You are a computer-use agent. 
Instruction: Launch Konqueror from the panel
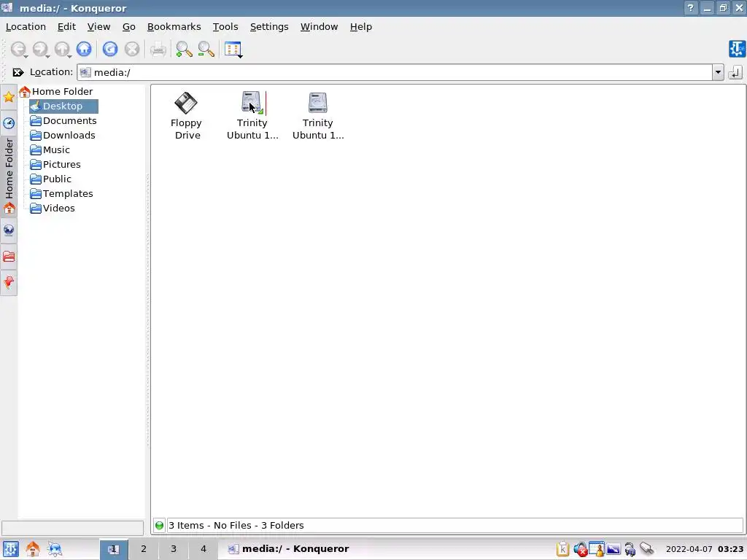[x=54, y=549]
